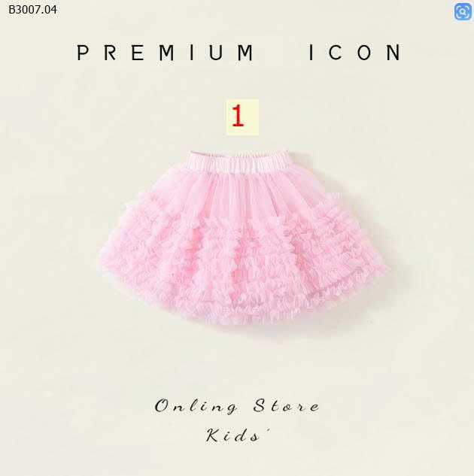
Task: Click the word ICON in the heading
Action: (x=355, y=53)
